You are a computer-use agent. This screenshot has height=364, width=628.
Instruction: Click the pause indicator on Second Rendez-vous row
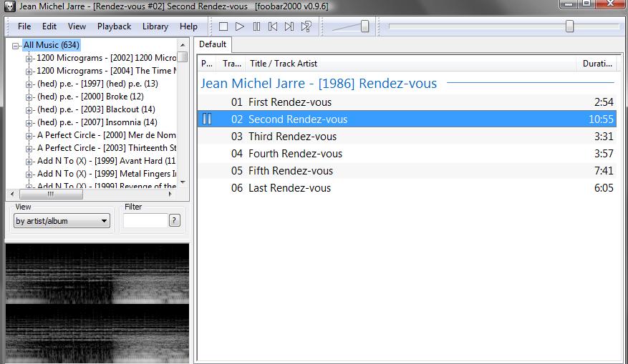(x=207, y=119)
